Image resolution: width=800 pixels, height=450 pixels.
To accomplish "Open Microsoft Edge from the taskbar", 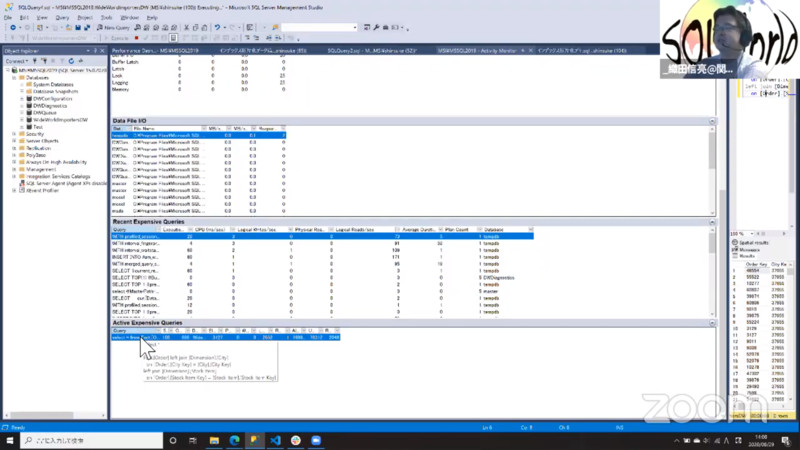I will coord(234,440).
